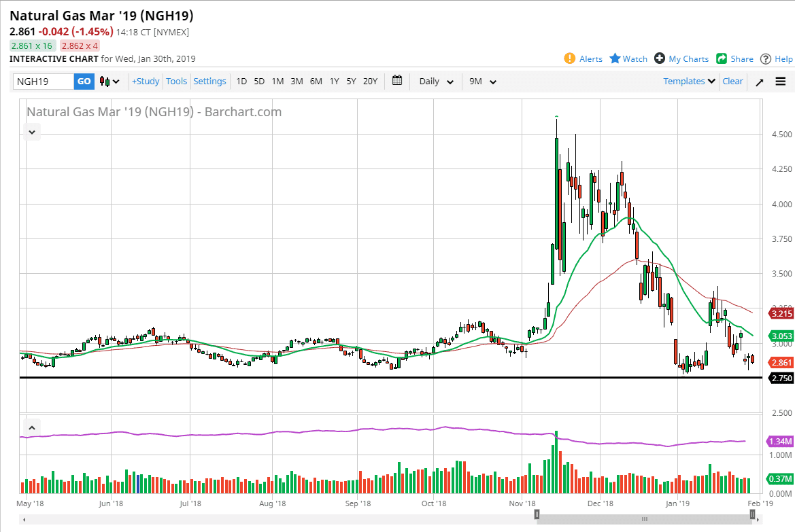The height and width of the screenshot is (532, 795).
Task: Open the Alerts exclamation icon
Action: (569, 58)
